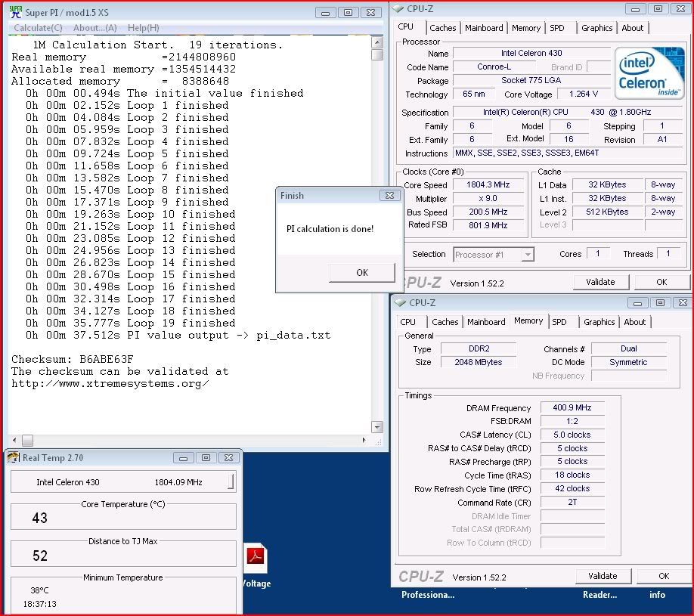Viewport: 694px width, 616px height.
Task: Open Calculate(C) menu in Super PI
Action: point(38,27)
